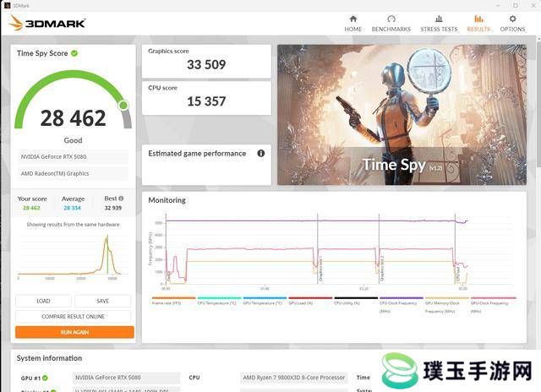Click the CPU score value 15 357
This screenshot has height=392, width=541.
click(x=206, y=101)
